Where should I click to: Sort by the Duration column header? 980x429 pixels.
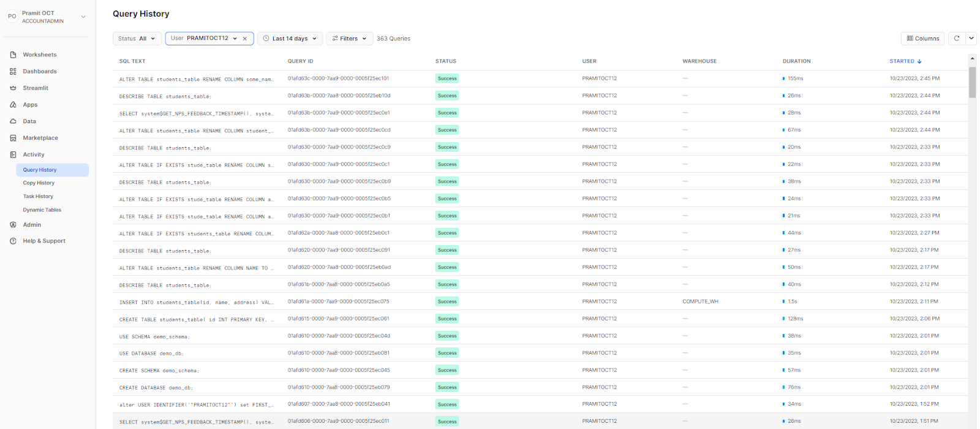[796, 61]
